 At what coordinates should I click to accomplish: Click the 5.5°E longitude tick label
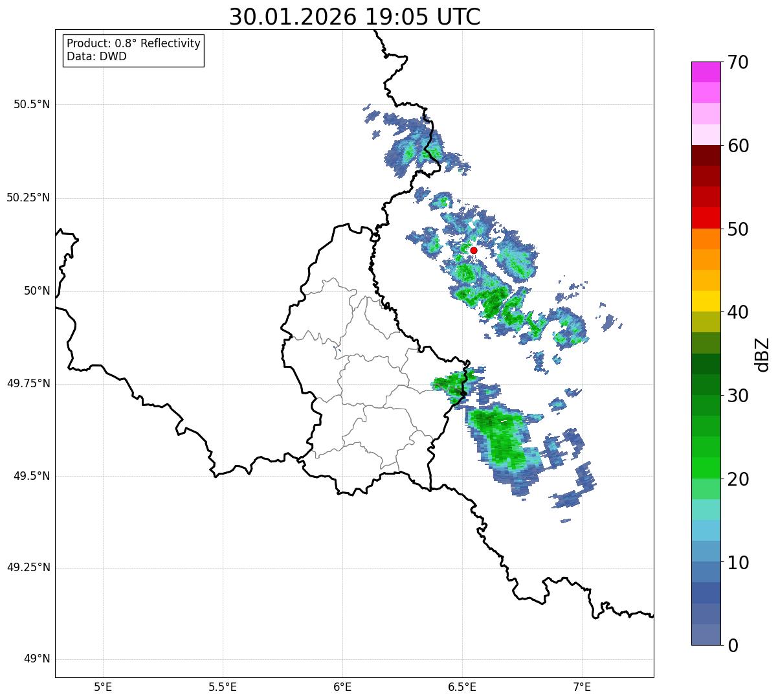(223, 687)
